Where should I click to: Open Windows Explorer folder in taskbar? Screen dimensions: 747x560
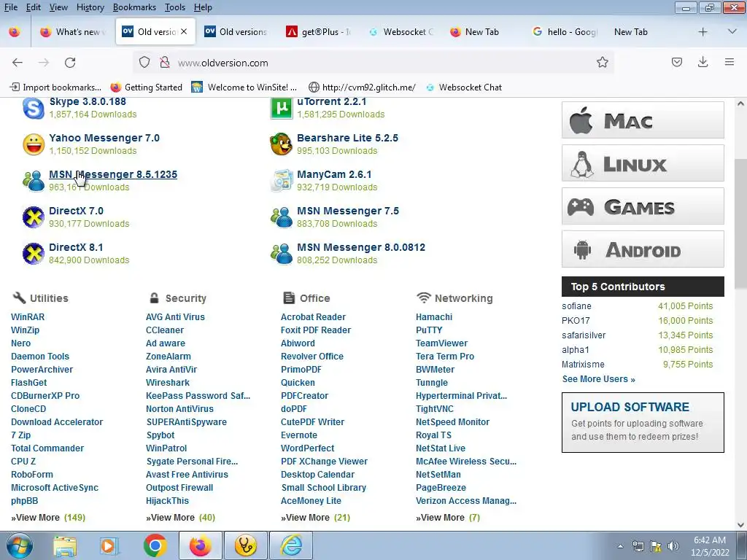tap(65, 545)
